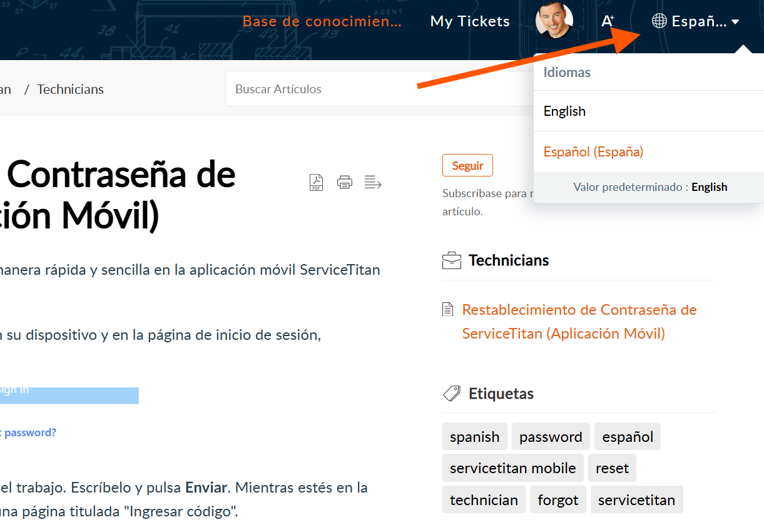Click the A+ font size icon

[608, 21]
